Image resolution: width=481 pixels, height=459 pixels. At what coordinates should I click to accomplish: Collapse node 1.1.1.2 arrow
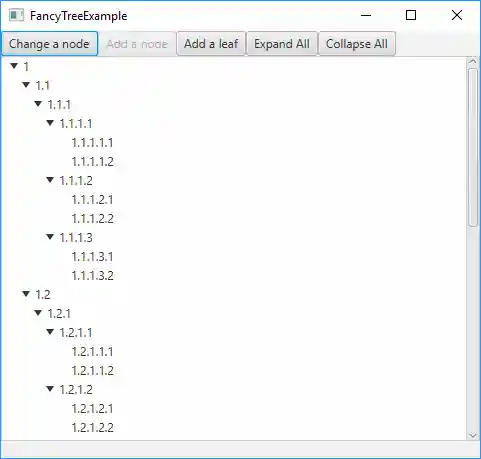(50, 180)
